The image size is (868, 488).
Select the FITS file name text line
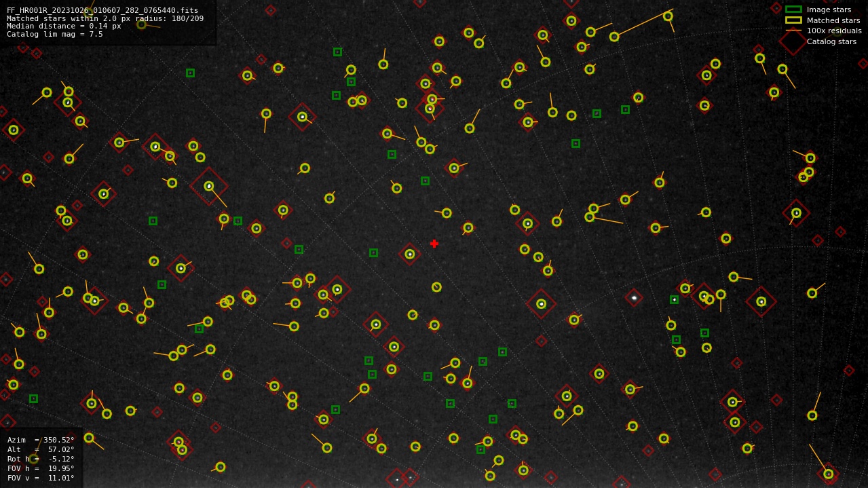point(102,10)
